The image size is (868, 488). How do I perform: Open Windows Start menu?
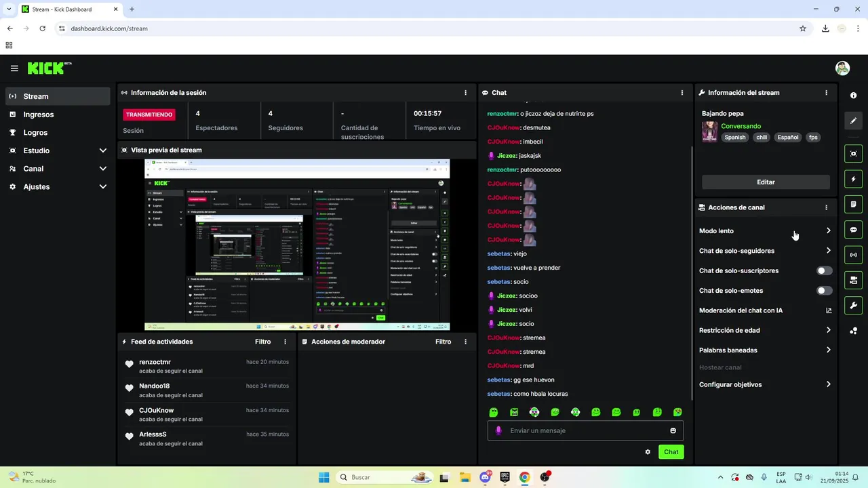(x=324, y=477)
